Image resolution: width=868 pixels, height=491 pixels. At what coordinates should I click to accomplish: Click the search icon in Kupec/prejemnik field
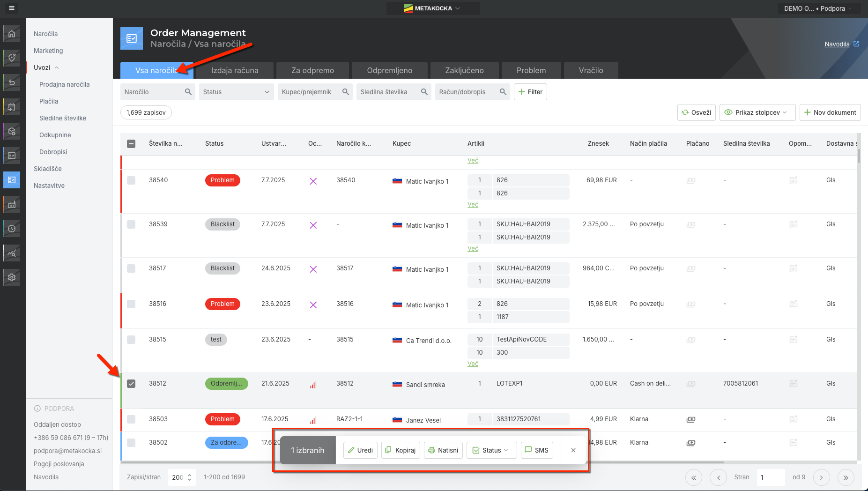[345, 92]
